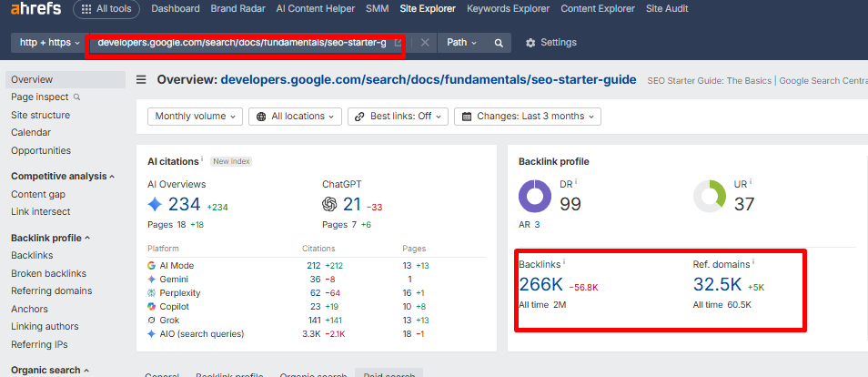Viewport: 868px width, 377px height.
Task: Open Link intersect in the sidebar
Action: click(40, 212)
